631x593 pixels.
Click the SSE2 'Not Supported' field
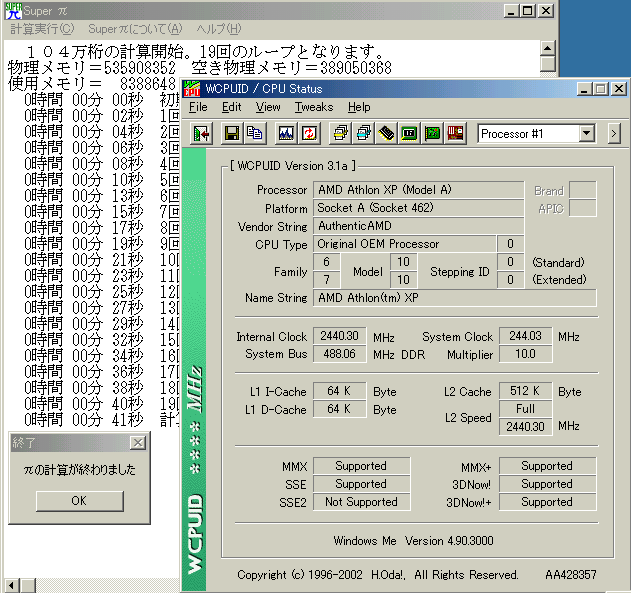click(361, 502)
